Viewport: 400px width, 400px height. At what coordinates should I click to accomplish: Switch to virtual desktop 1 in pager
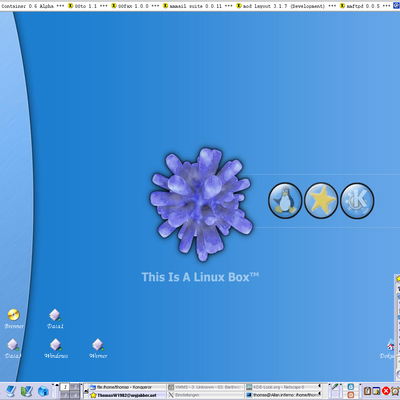click(x=65, y=387)
